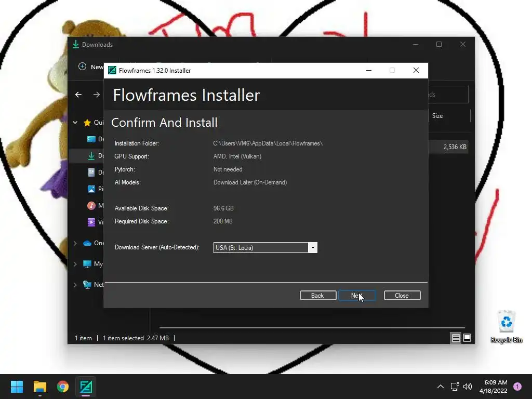Switch to large icons view in Downloads

coord(467,338)
